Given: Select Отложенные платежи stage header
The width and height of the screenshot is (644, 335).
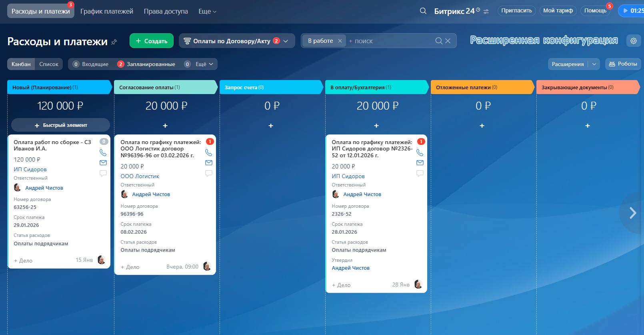Looking at the screenshot, I should click(x=482, y=87).
